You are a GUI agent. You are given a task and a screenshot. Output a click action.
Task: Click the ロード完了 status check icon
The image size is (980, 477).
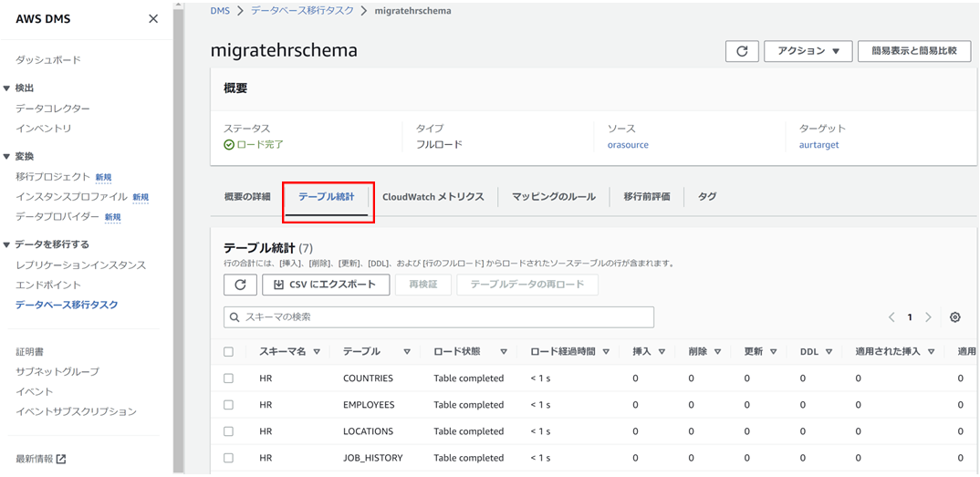click(x=229, y=145)
